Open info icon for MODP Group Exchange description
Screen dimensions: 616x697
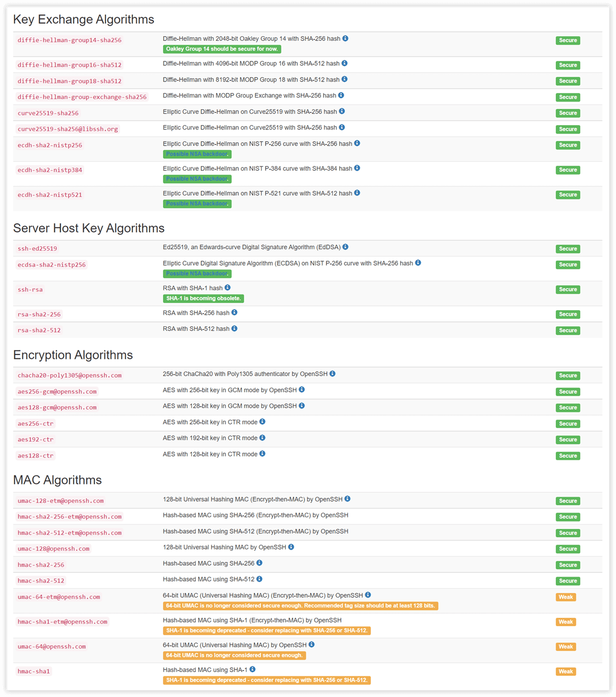[x=341, y=95]
